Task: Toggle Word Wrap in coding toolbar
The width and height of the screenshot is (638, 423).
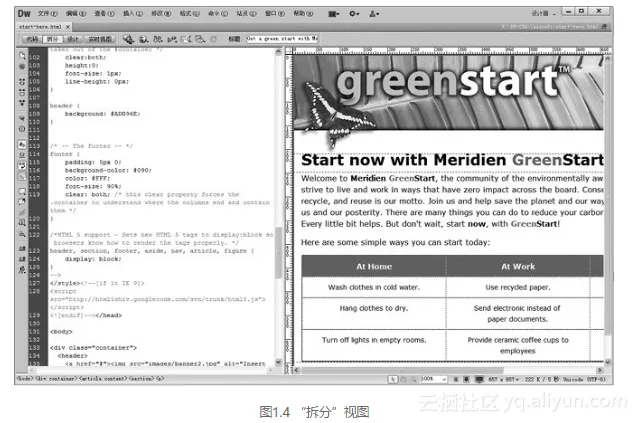Action: point(22,166)
